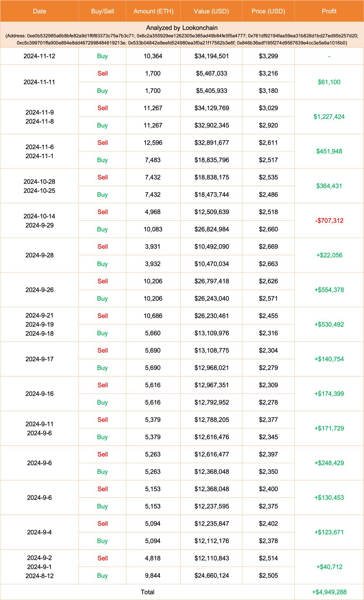Click the Profit column header
The height and width of the screenshot is (600, 364).
329,11
